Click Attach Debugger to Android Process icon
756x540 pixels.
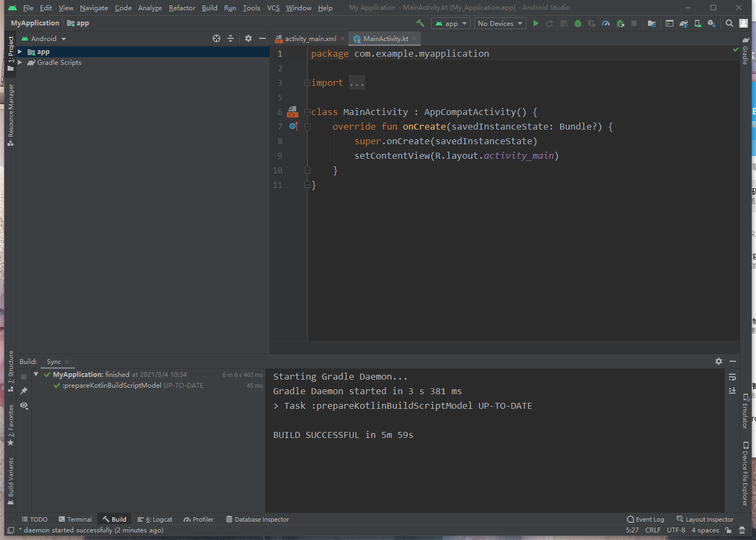click(620, 23)
